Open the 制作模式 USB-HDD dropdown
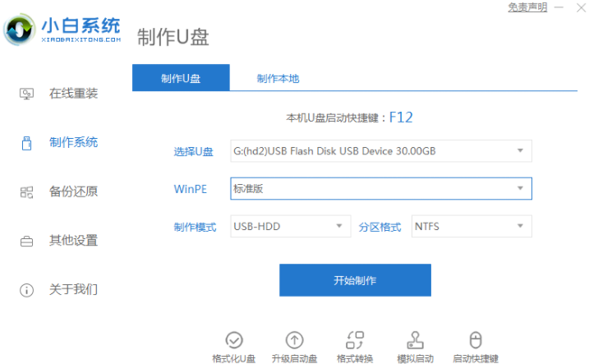 click(x=290, y=226)
